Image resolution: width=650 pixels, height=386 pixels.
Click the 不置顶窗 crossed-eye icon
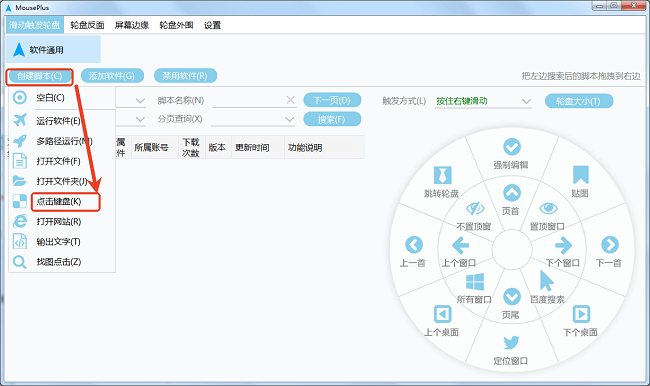475,208
